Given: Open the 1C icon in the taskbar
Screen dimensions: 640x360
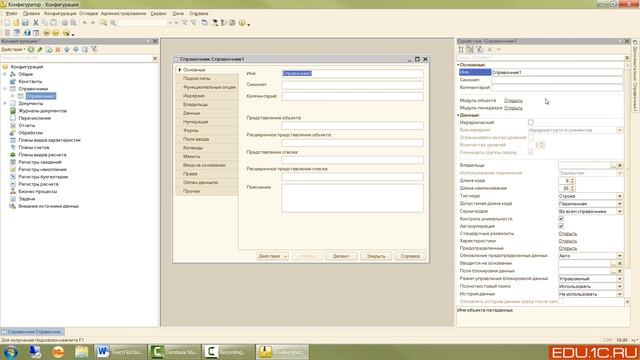Looking at the screenshot, I should (x=58, y=352).
